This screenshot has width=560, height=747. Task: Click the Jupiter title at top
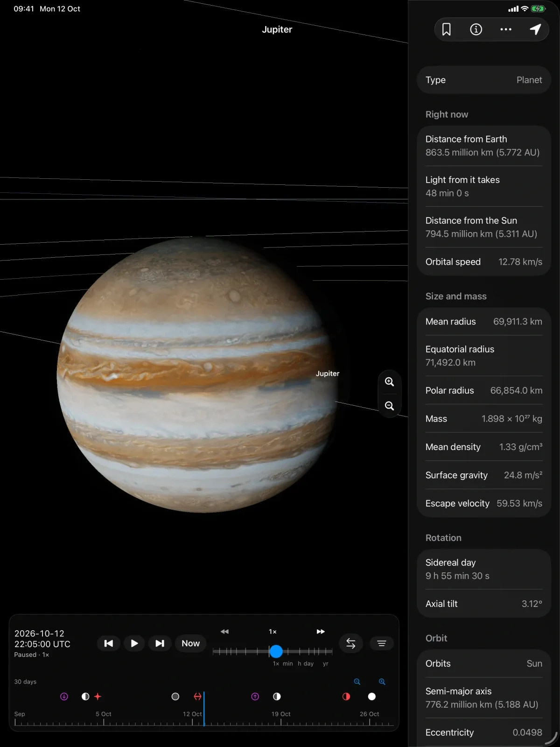tap(277, 29)
